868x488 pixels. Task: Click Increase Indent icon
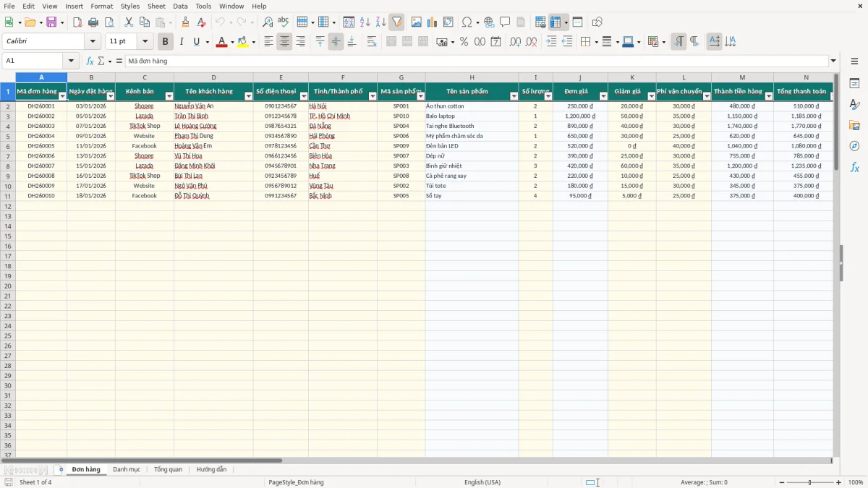(x=551, y=42)
